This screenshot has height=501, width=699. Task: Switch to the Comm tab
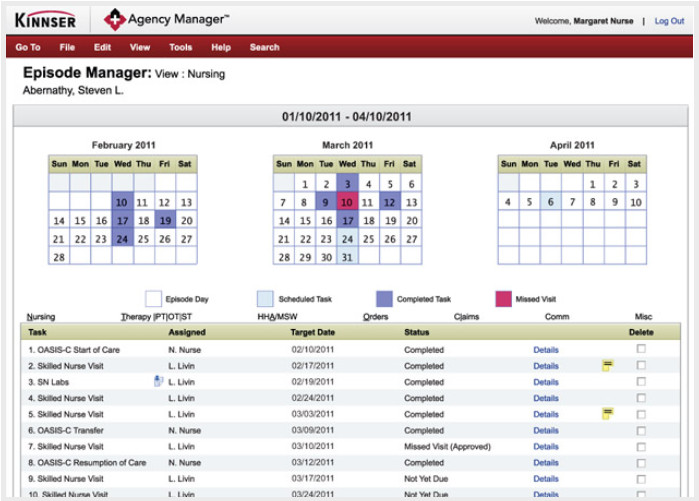557,316
